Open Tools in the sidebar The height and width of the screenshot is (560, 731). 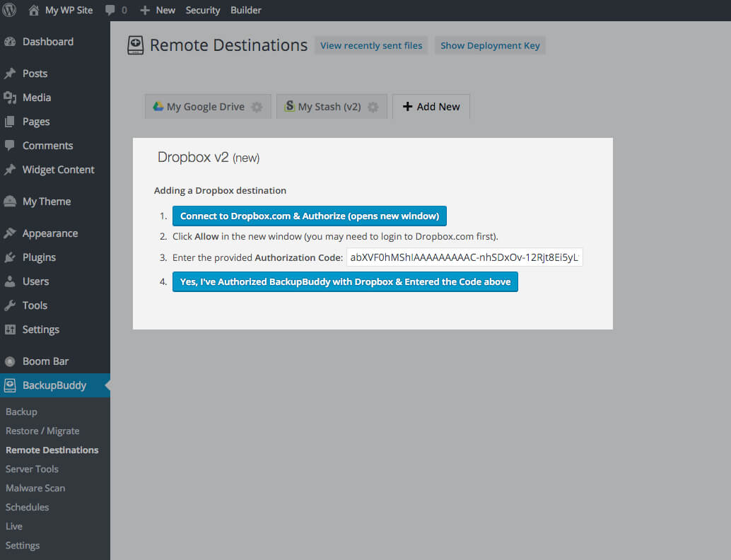coord(35,305)
